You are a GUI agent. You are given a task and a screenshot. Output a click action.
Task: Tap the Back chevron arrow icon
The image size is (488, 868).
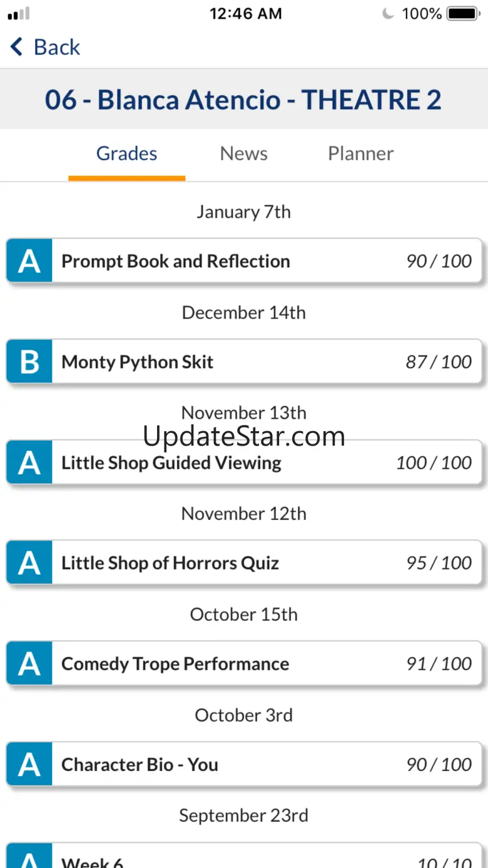[x=17, y=47]
